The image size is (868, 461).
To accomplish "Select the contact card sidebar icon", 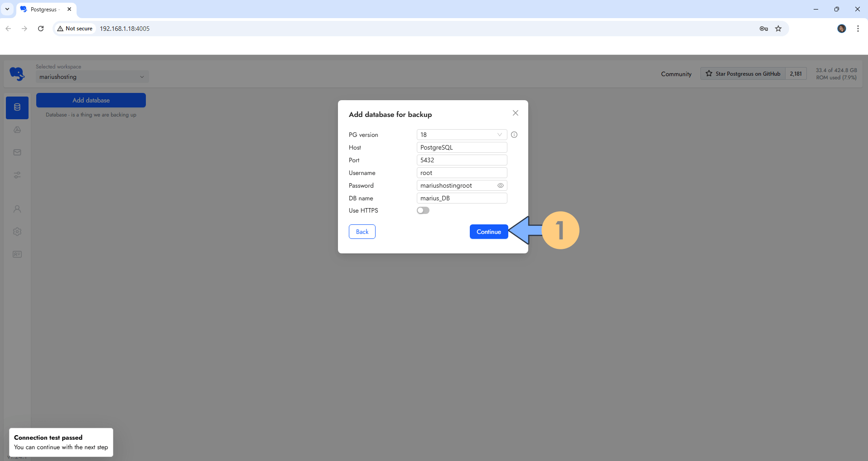I will (x=17, y=254).
